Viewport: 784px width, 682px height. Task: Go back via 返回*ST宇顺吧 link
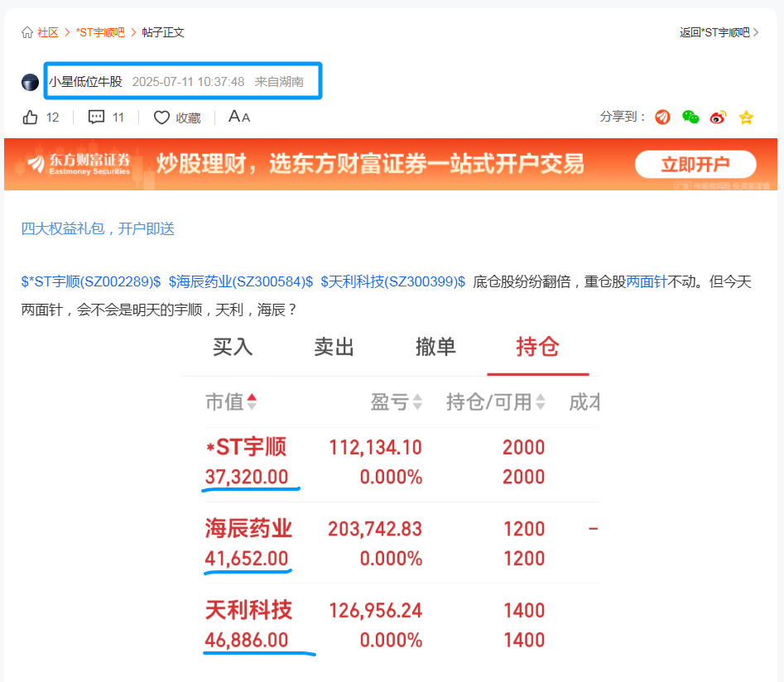[719, 32]
